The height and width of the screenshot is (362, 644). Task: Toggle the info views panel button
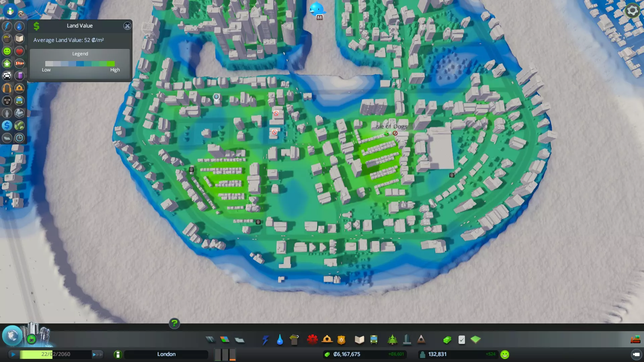(x=10, y=11)
